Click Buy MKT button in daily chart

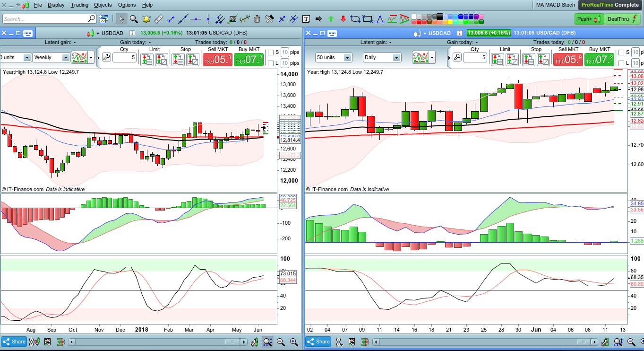point(600,59)
